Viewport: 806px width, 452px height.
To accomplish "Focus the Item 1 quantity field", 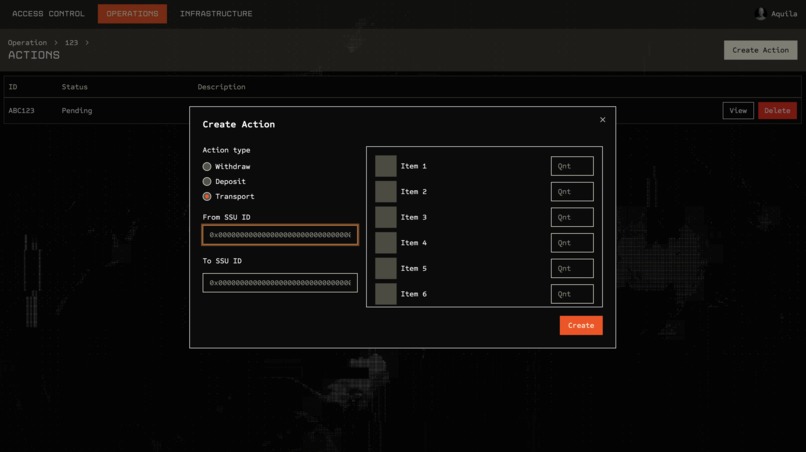I will (572, 166).
